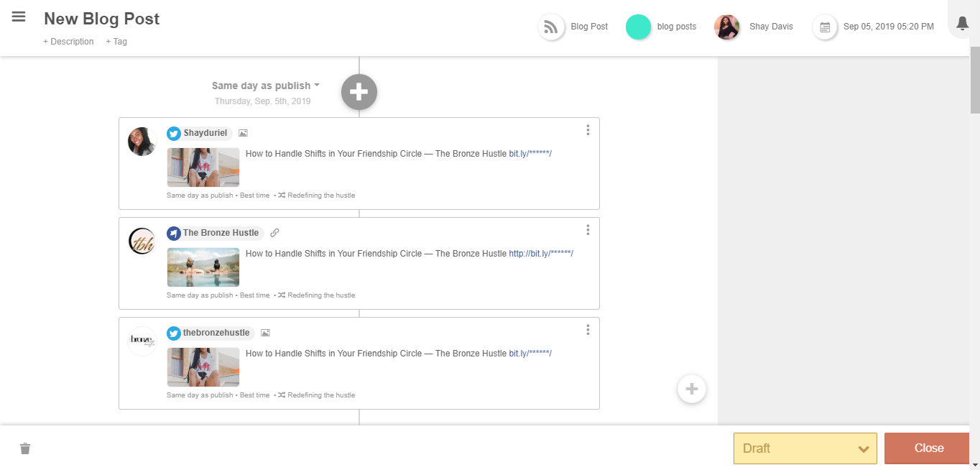
Task: Click thebronzehustle post image thumbnail
Action: point(203,367)
